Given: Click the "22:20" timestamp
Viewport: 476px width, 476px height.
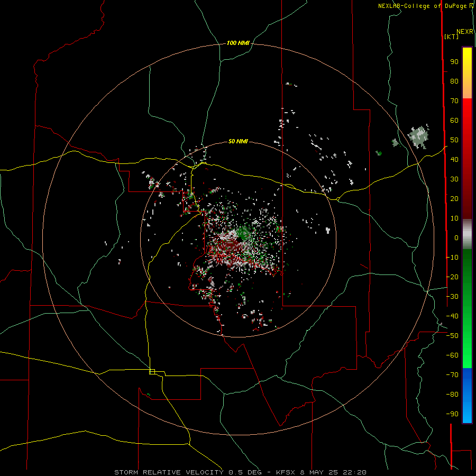Looking at the screenshot, I should pos(354,472).
